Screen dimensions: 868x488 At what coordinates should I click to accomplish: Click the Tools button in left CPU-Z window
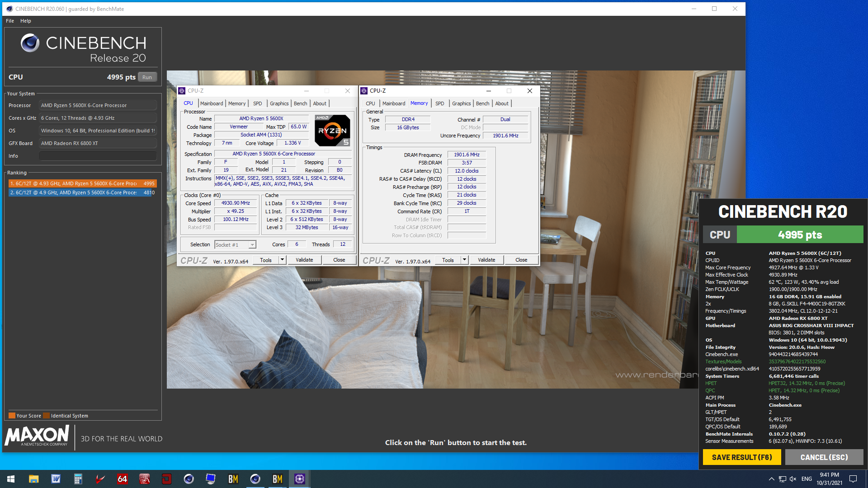pos(266,260)
